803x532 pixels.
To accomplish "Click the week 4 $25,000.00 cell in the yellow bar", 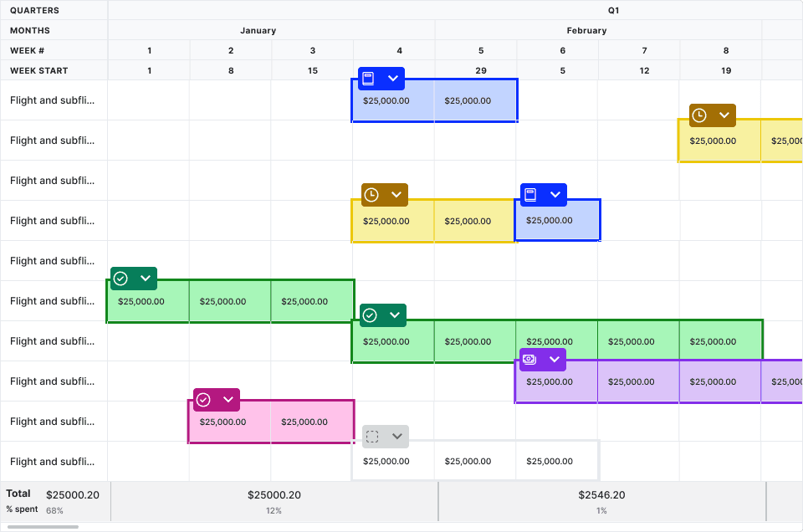I will click(393, 221).
